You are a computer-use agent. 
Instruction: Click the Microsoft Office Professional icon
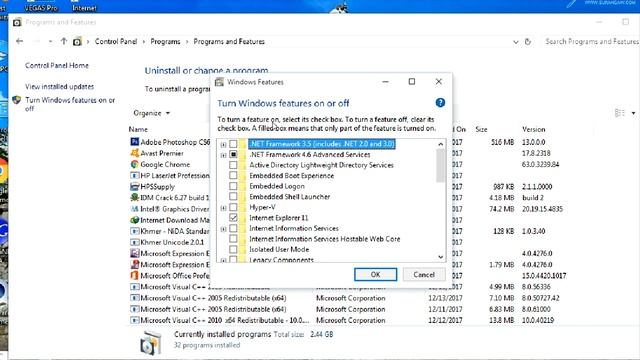[x=134, y=276]
